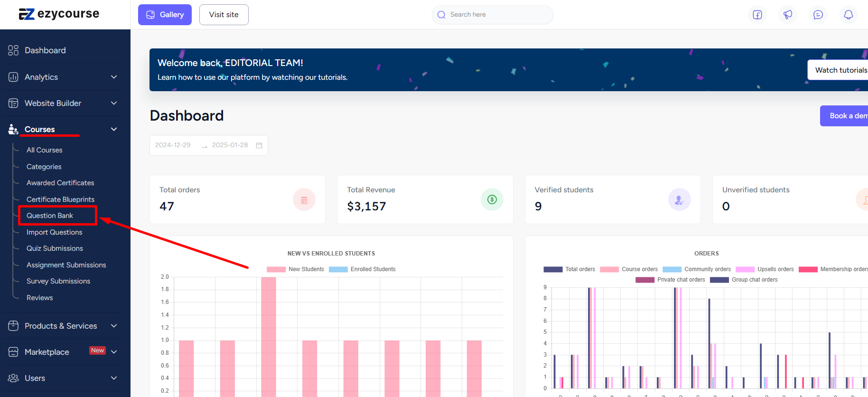Click the Courses icon in sidebar

(x=13, y=129)
